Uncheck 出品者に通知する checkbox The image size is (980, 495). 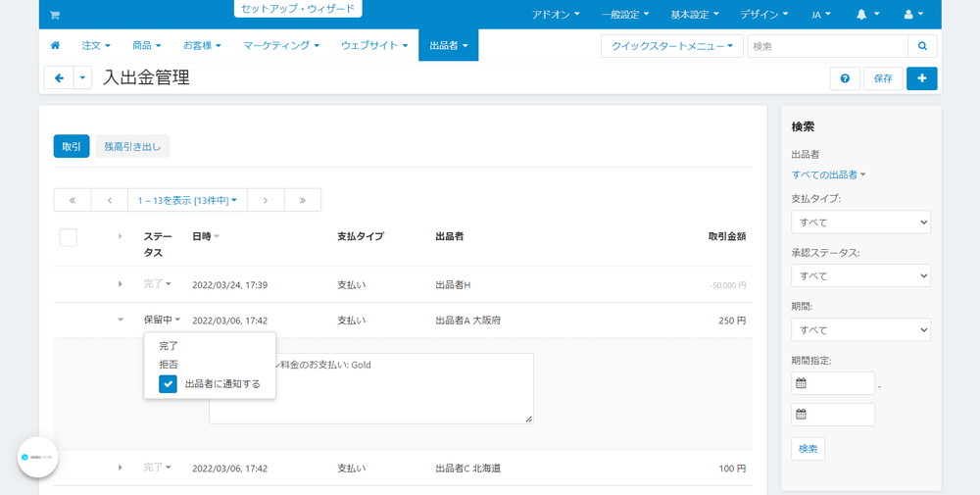169,384
